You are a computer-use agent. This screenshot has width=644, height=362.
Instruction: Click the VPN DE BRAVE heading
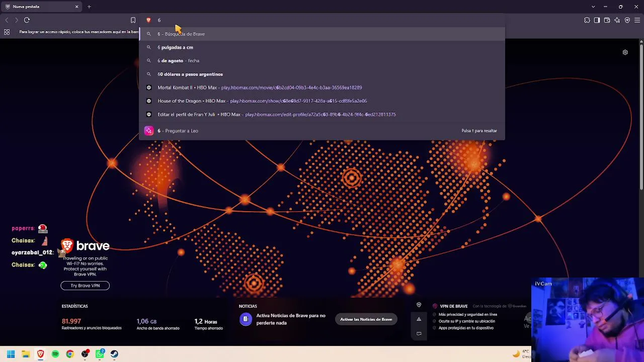[454, 306]
